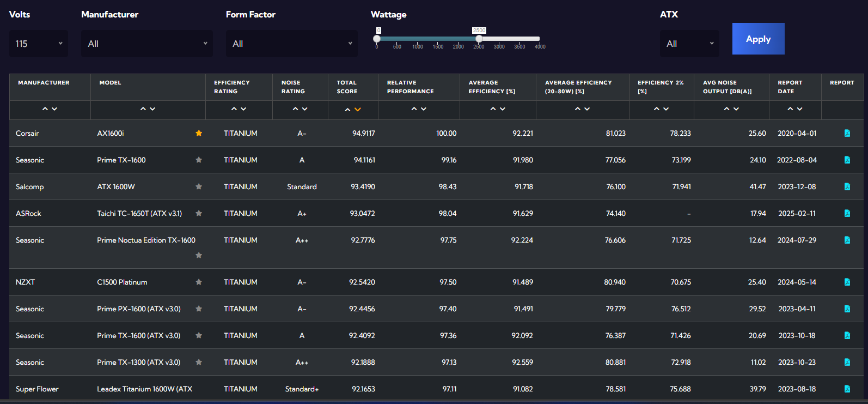
Task: Sort Relative Performance column ascending
Action: [414, 109]
